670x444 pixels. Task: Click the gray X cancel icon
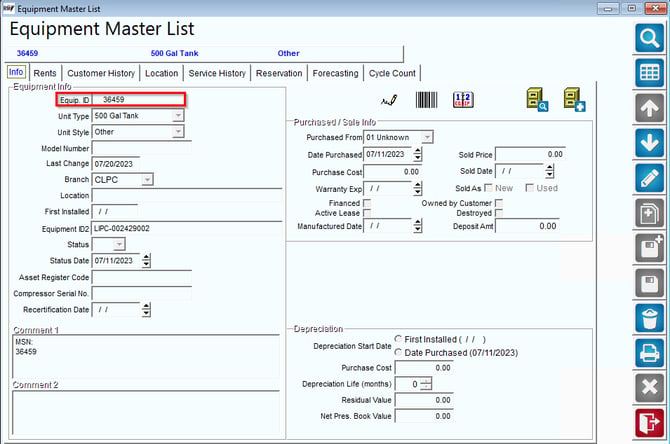pyautogui.click(x=649, y=388)
